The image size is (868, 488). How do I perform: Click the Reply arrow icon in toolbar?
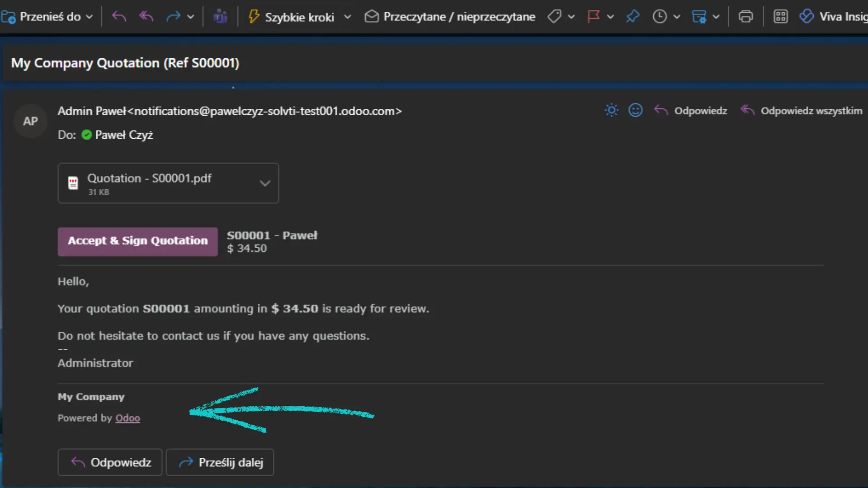pos(119,17)
